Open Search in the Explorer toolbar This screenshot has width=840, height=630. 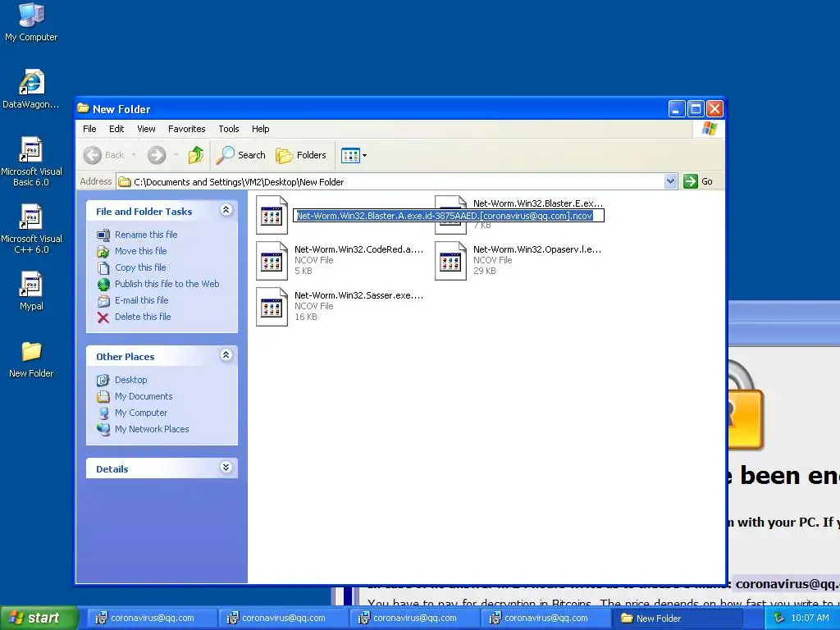tap(240, 155)
